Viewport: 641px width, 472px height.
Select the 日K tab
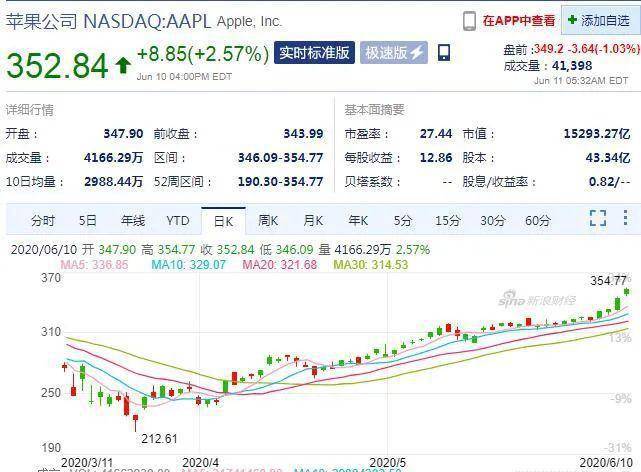click(x=223, y=221)
